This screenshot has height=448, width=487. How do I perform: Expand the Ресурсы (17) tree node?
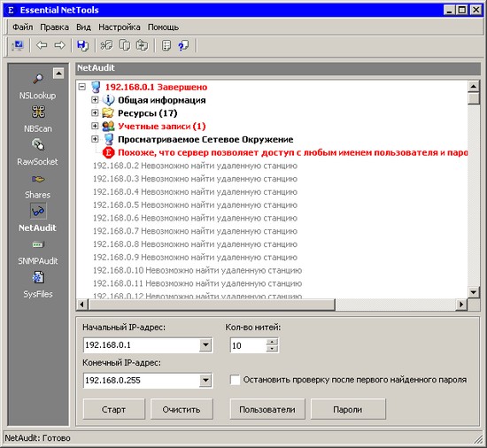click(95, 112)
